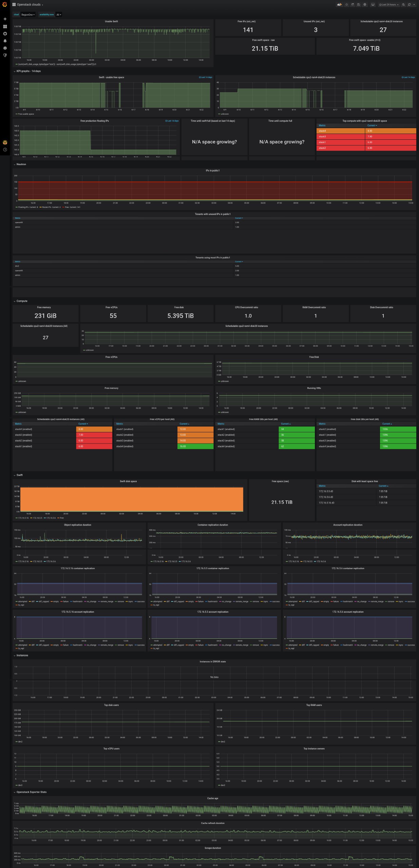Collapse the Neutron row
The height and width of the screenshot is (868, 419).
click(x=20, y=164)
